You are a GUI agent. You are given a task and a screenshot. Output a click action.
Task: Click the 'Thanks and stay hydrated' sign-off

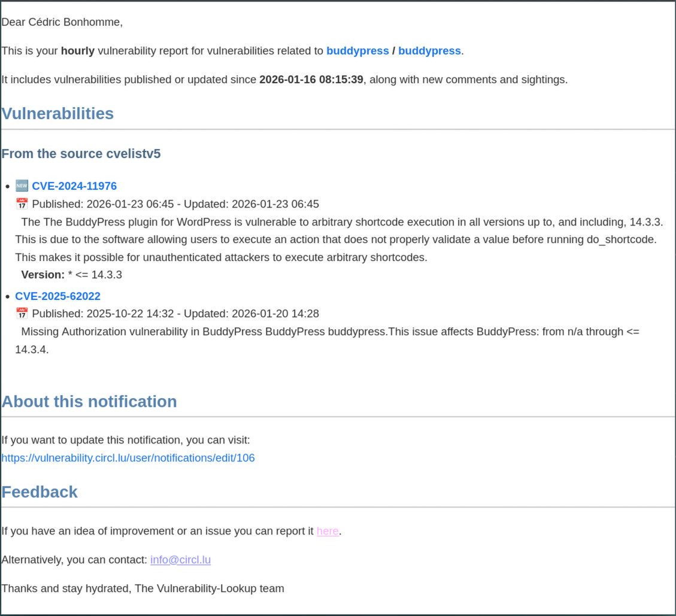(x=143, y=588)
